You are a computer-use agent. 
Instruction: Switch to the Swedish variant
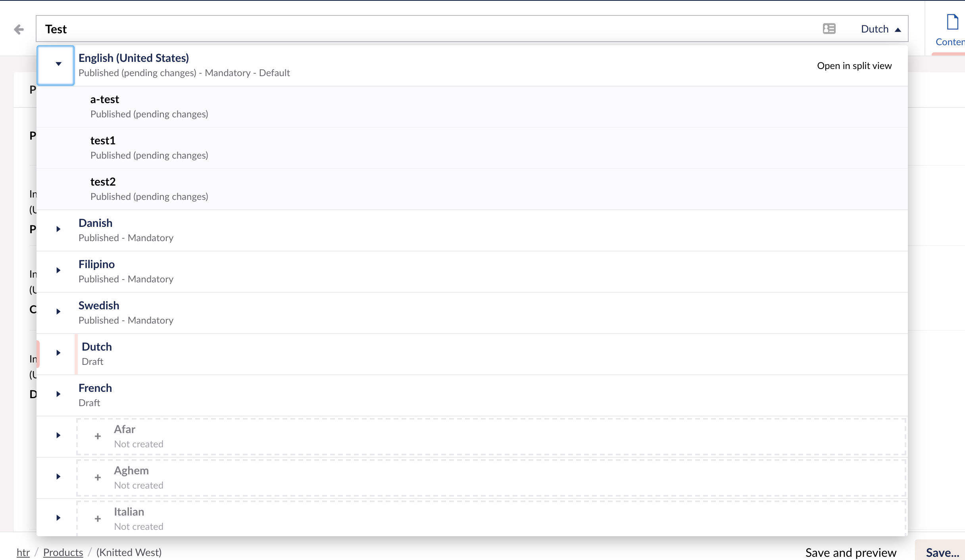click(x=491, y=313)
